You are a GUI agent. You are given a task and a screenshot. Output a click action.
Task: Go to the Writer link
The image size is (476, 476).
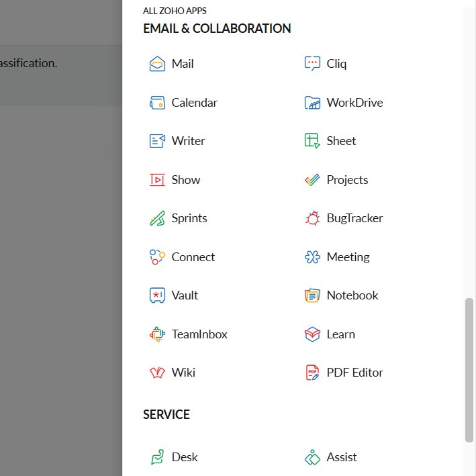tap(188, 141)
